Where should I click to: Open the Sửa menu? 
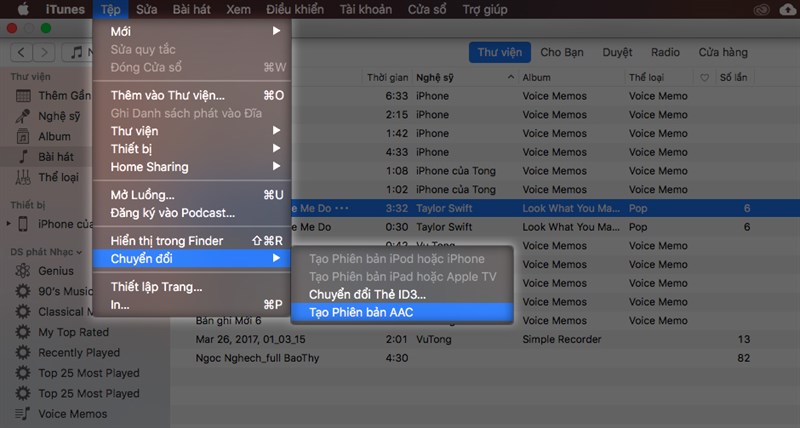pyautogui.click(x=146, y=10)
